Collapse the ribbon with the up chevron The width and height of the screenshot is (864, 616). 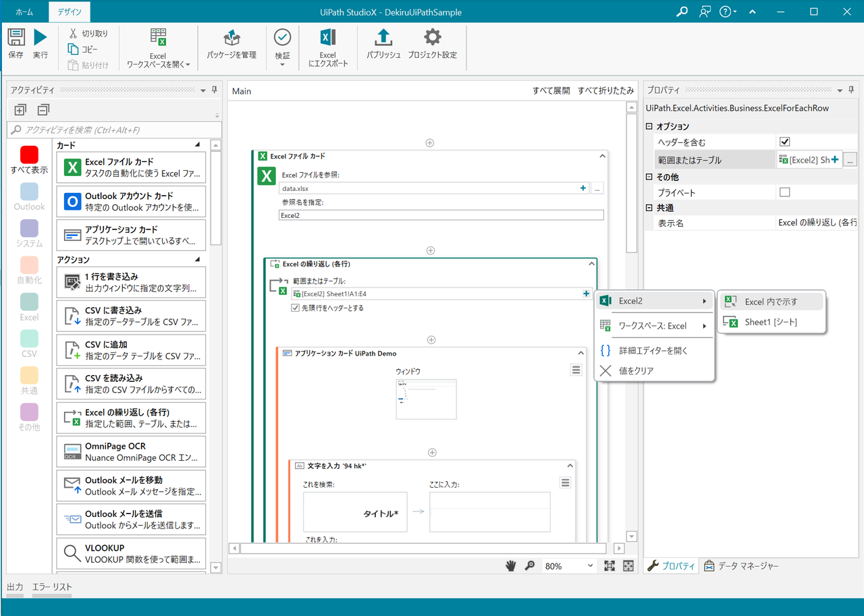753,12
